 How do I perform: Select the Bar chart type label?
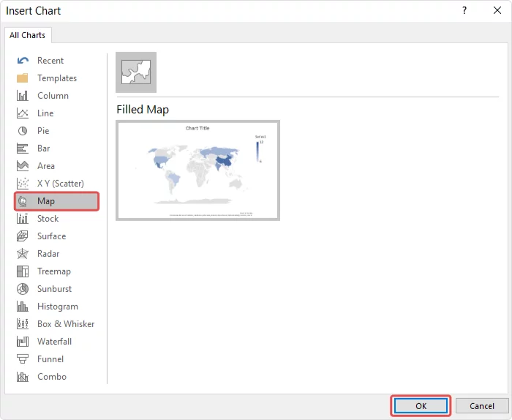[x=43, y=149]
